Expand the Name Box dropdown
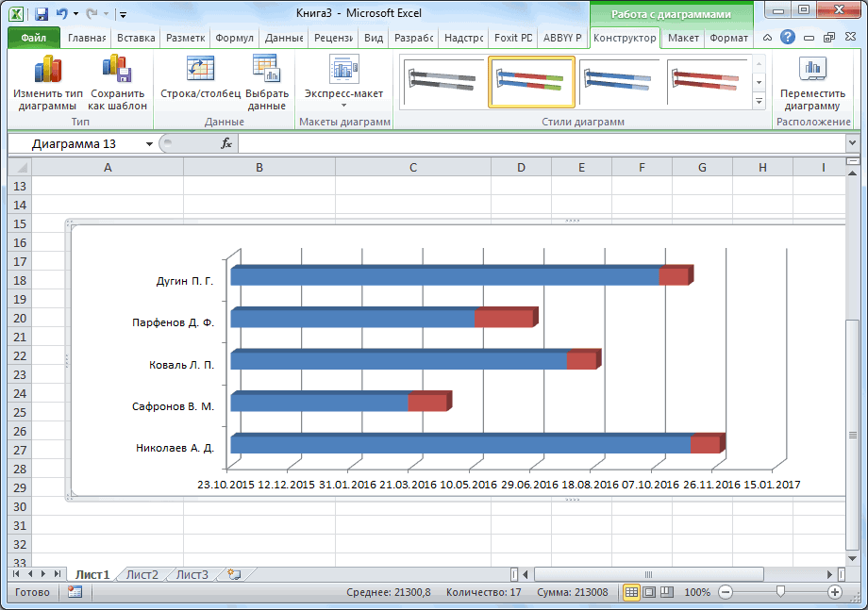 (x=149, y=143)
